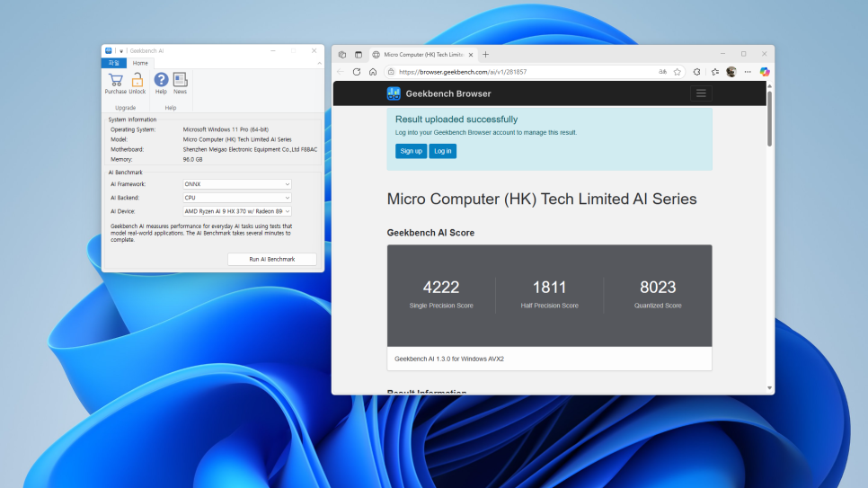
Task: Open Edge favorites list icon
Action: 715,72
